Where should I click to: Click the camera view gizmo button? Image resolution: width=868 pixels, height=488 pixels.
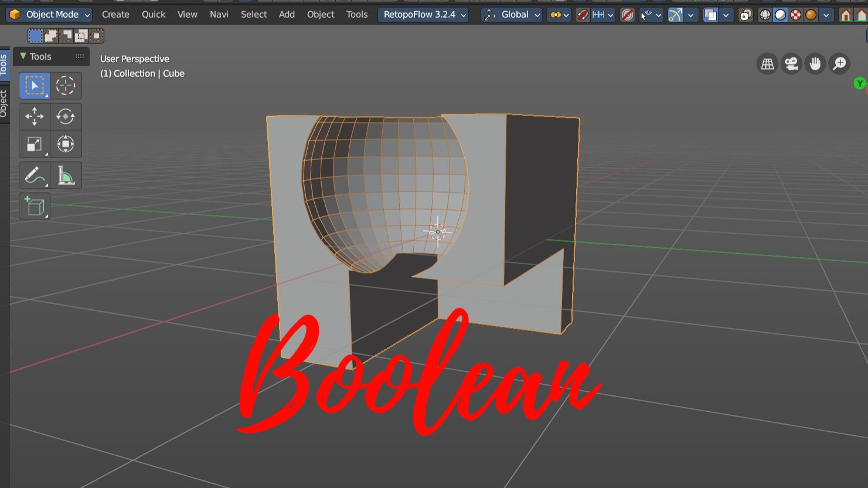(791, 64)
